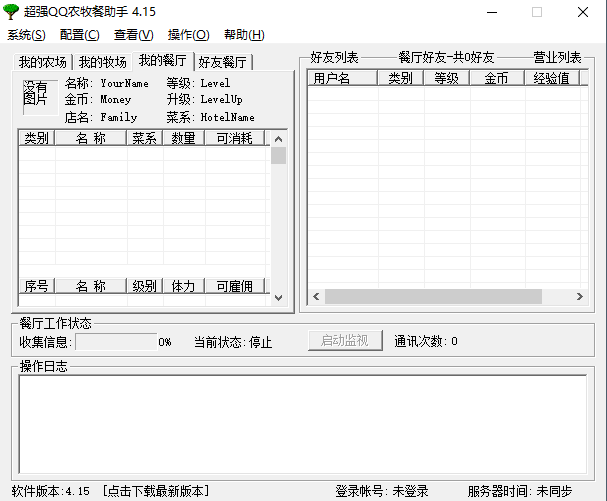Viewport: 607px width, 501px height.
Task: Click the 可消耗 column header
Action: tap(235, 138)
